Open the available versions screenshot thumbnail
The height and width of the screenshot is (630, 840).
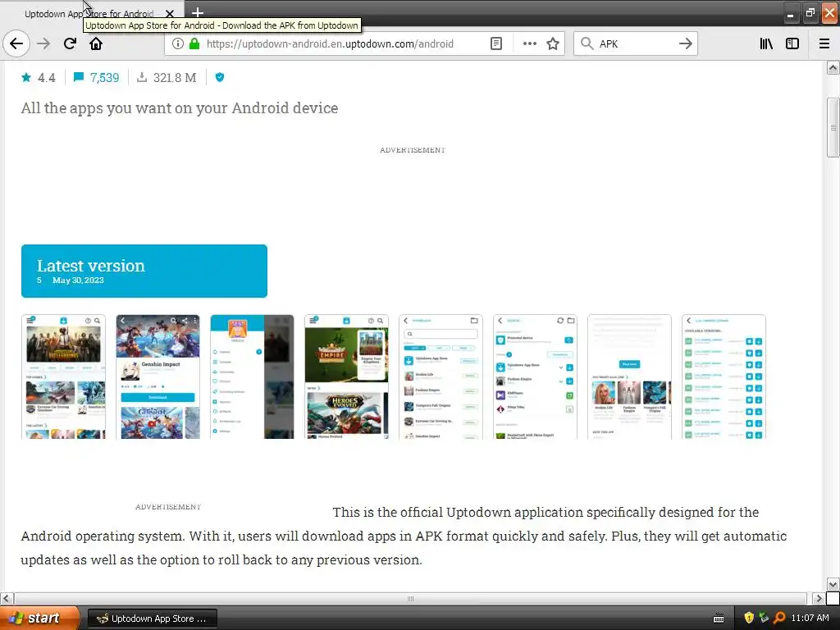(724, 377)
